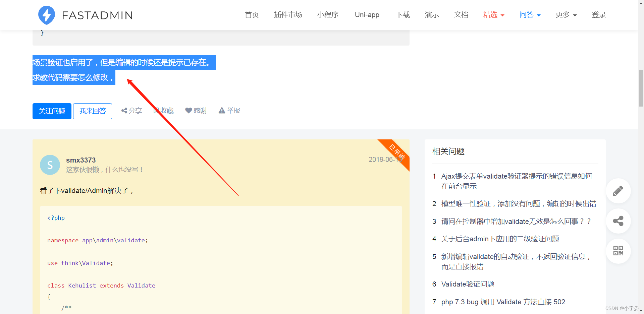
Task: Share the question via 分享 icon
Action: pos(131,111)
